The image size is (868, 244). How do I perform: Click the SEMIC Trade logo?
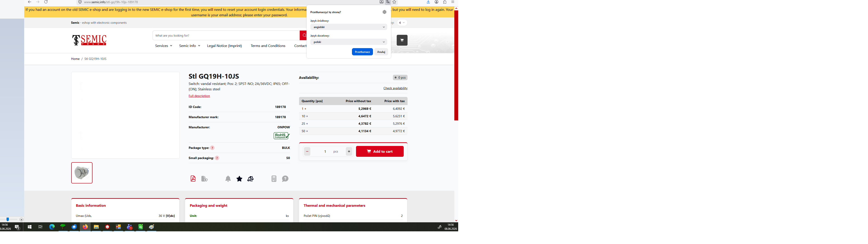click(89, 40)
